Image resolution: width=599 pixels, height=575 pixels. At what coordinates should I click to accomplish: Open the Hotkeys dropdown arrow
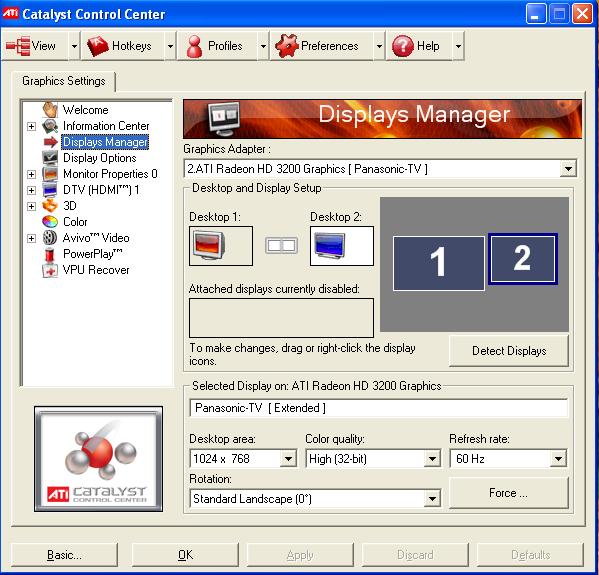pyautogui.click(x=170, y=46)
